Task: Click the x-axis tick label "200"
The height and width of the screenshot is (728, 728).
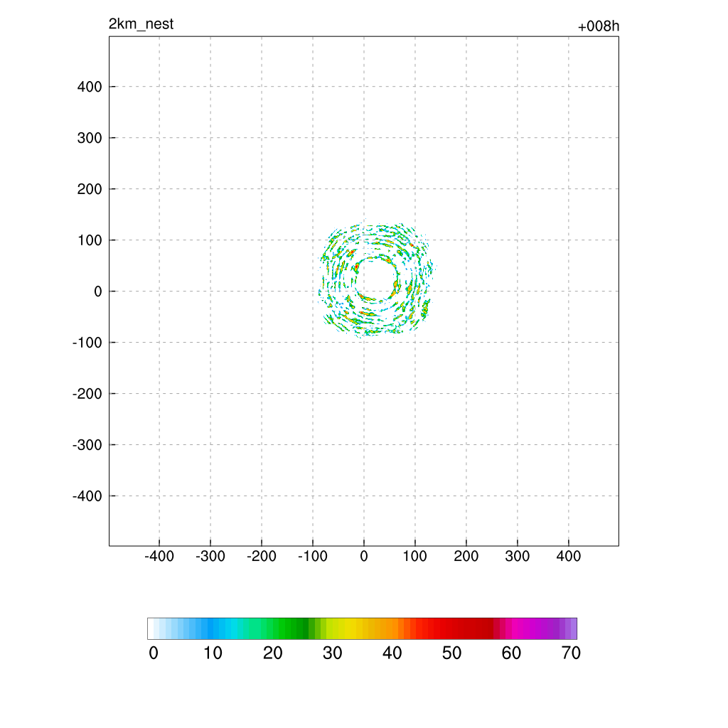Action: coord(466,556)
